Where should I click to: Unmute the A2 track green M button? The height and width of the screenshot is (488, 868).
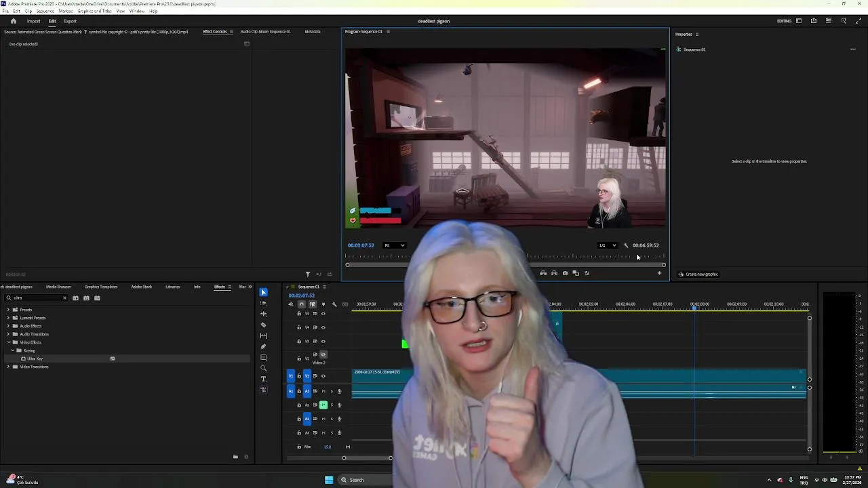coord(323,405)
